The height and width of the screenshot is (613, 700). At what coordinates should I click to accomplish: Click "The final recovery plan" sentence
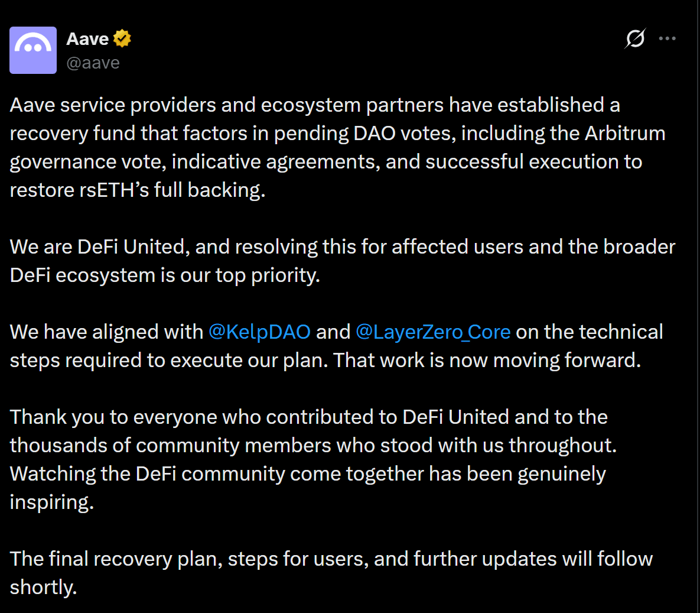coord(331,559)
